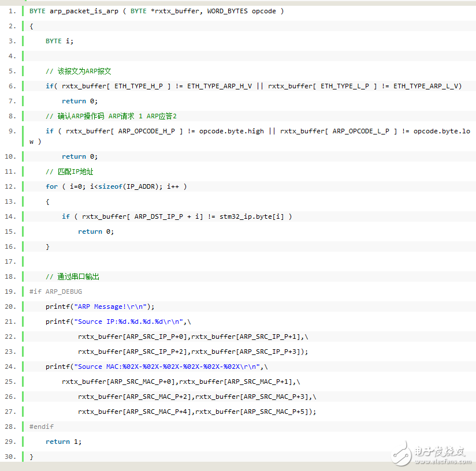Select the opening brace on line 2
Image resolution: width=476 pixels, height=471 pixels.
point(31,27)
